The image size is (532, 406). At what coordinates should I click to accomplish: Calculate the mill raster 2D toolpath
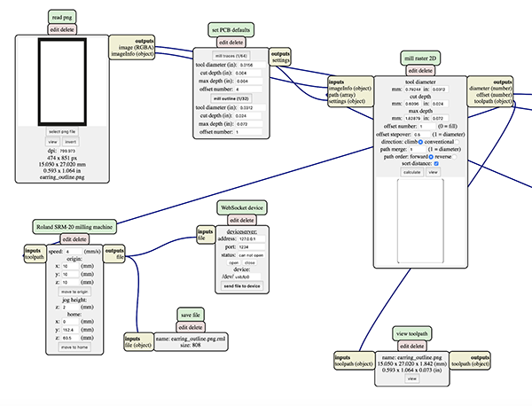click(x=412, y=172)
